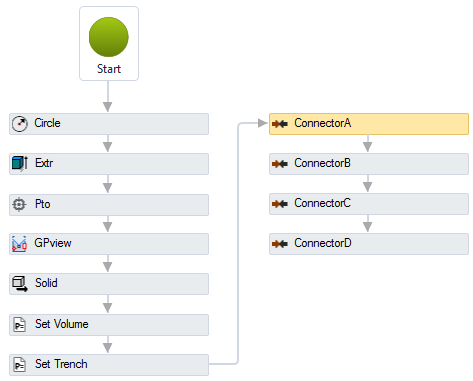Image resolution: width=473 pixels, height=381 pixels.
Task: Select the GPview step label
Action: tap(53, 243)
